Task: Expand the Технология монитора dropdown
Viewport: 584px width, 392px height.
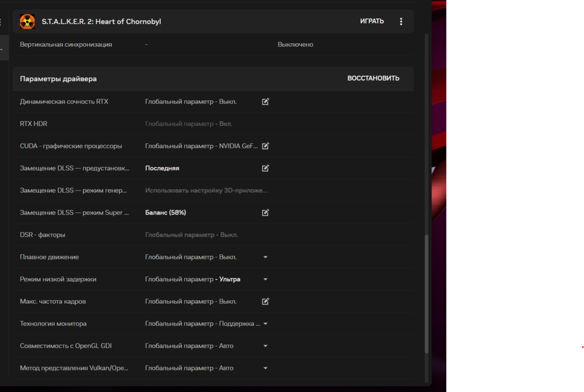Action: tap(265, 324)
